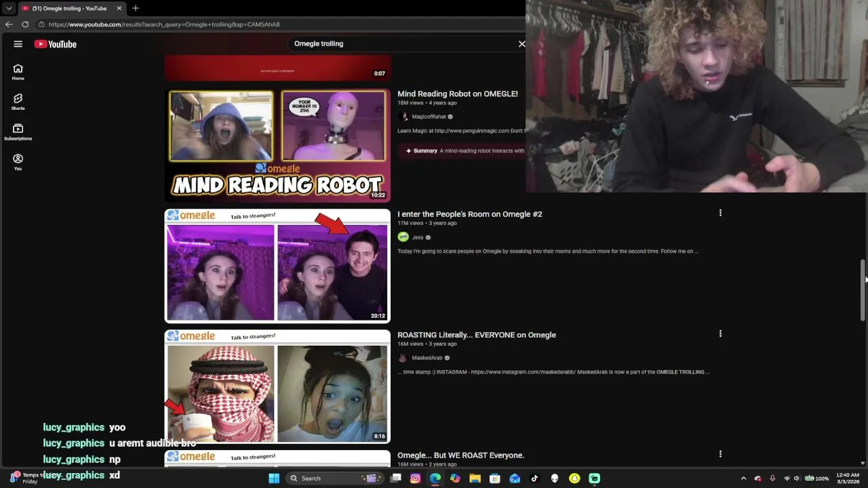868x488 pixels.
Task: Open 'Mind Reading Robot on OMEGLE!' video thumbnail
Action: pyautogui.click(x=277, y=145)
